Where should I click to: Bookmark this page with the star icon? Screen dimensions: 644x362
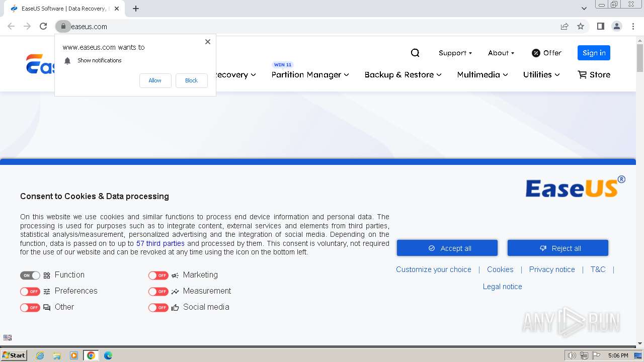[581, 26]
